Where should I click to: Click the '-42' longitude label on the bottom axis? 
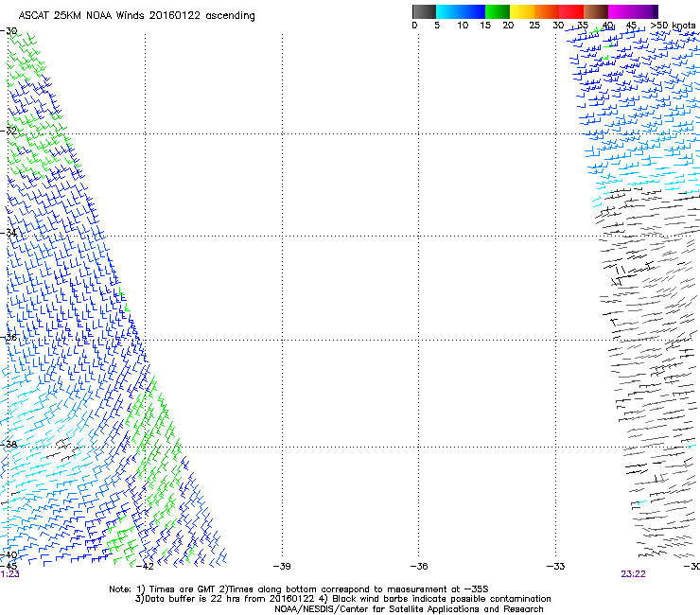pos(145,567)
